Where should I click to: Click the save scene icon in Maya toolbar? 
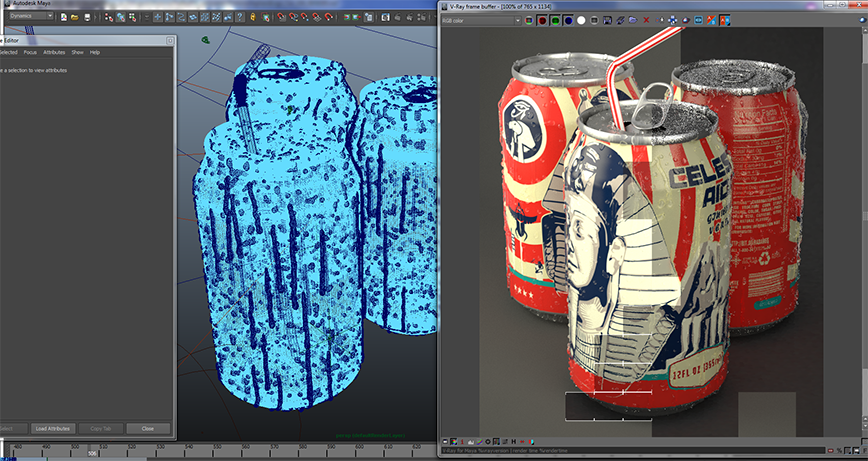[86, 16]
